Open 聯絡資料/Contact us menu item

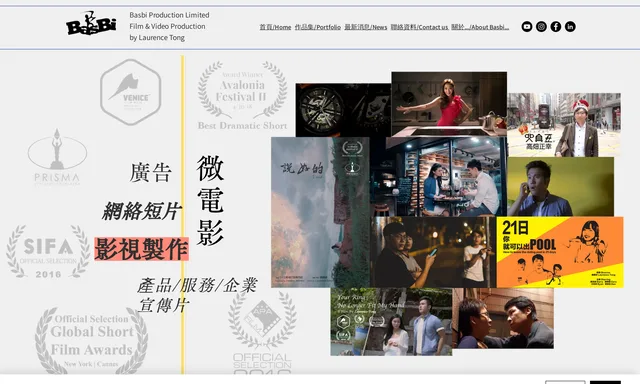point(419,27)
